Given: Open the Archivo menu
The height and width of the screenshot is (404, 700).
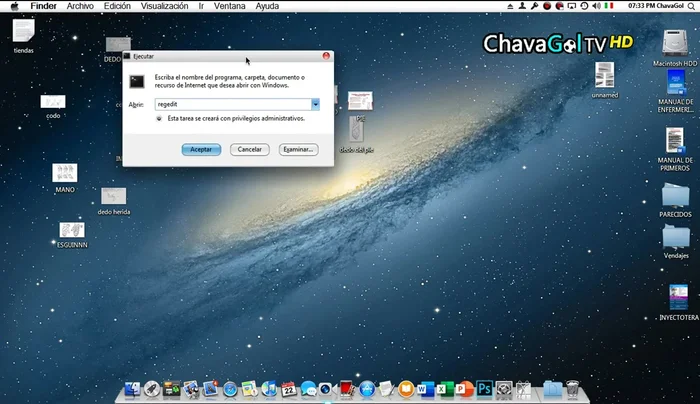Looking at the screenshot, I should click(80, 6).
